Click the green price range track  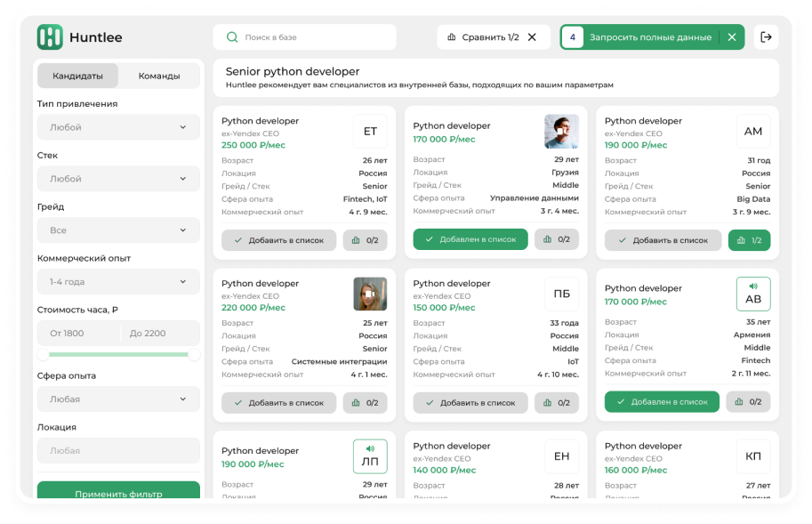click(x=118, y=354)
